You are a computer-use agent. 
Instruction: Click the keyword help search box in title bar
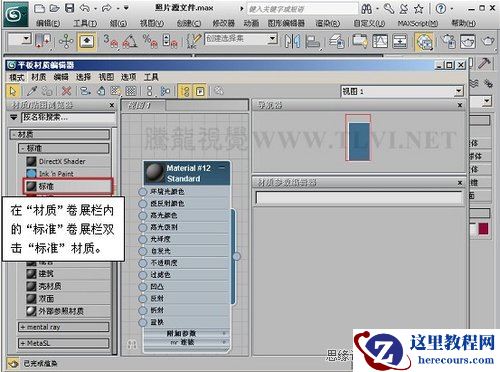[x=302, y=9]
